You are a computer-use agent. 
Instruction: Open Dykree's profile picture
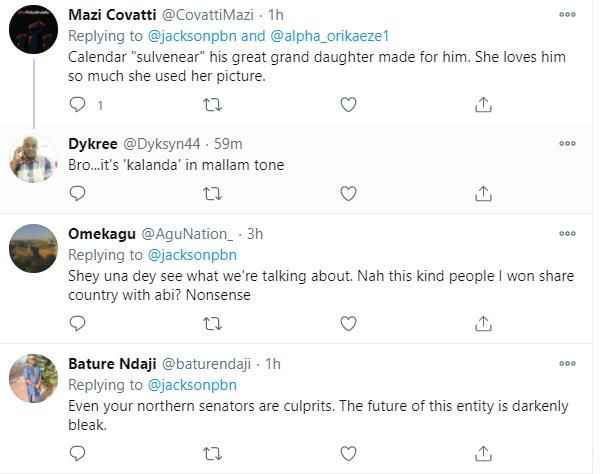(x=32, y=158)
